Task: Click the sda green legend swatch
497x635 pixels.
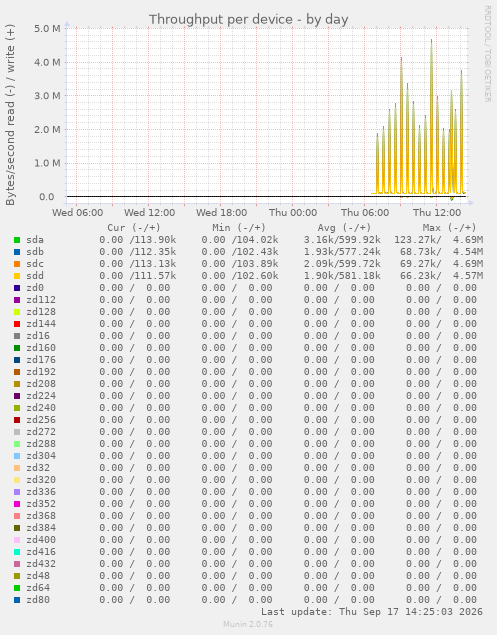Action: [17, 240]
